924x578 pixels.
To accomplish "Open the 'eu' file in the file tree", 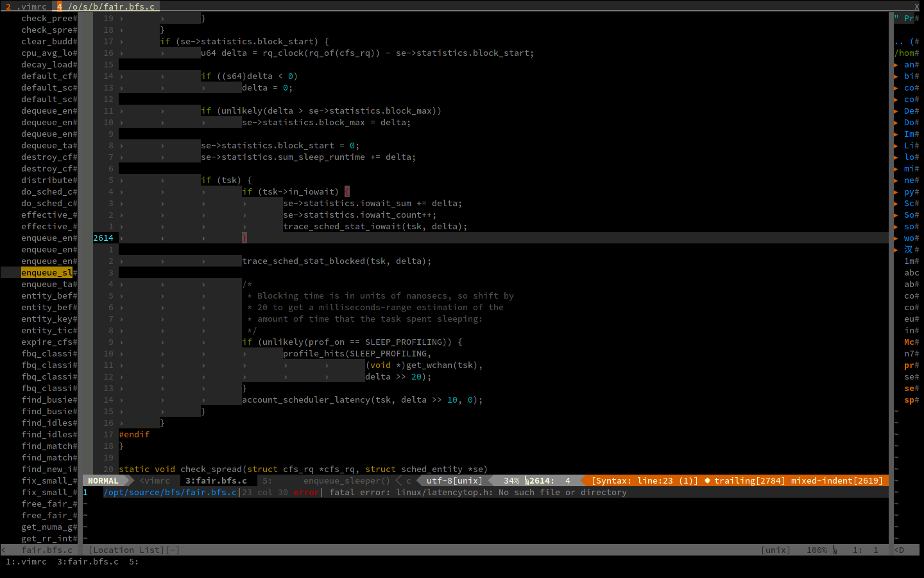I will 909,319.
